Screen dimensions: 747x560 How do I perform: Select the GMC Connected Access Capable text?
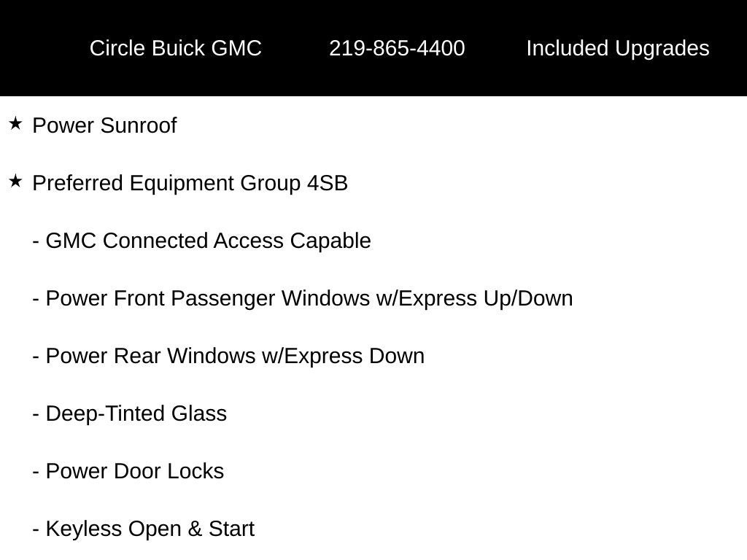coord(208,241)
